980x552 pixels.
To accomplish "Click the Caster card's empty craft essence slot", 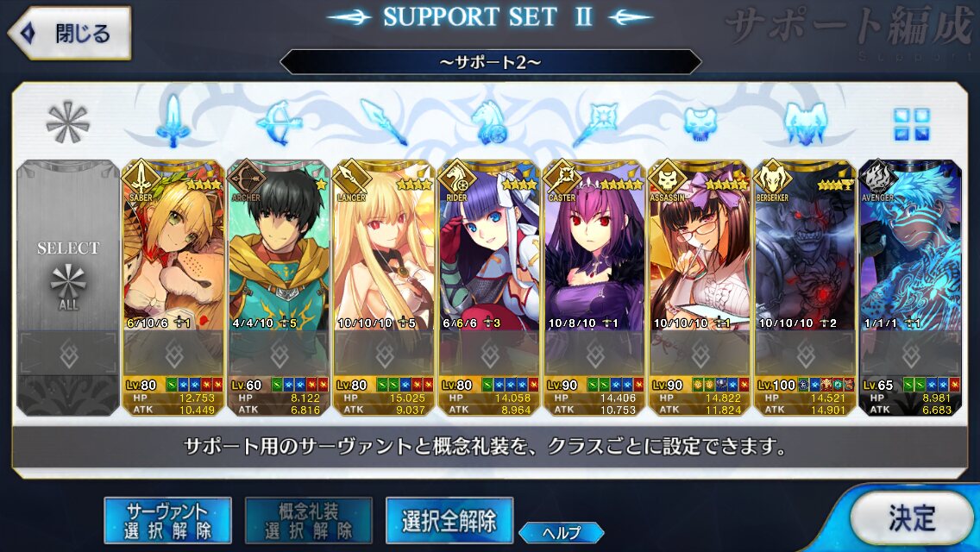I will click(x=595, y=354).
